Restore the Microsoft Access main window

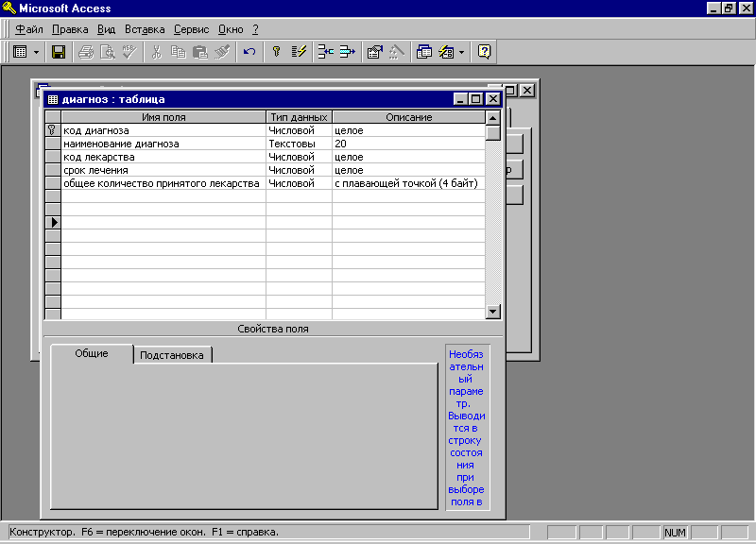tap(729, 8)
